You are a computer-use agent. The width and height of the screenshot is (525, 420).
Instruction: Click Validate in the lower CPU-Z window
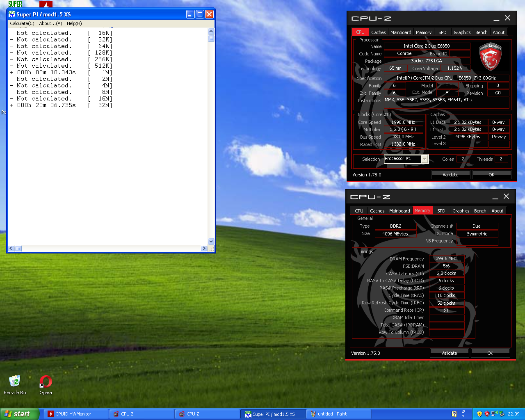click(449, 353)
